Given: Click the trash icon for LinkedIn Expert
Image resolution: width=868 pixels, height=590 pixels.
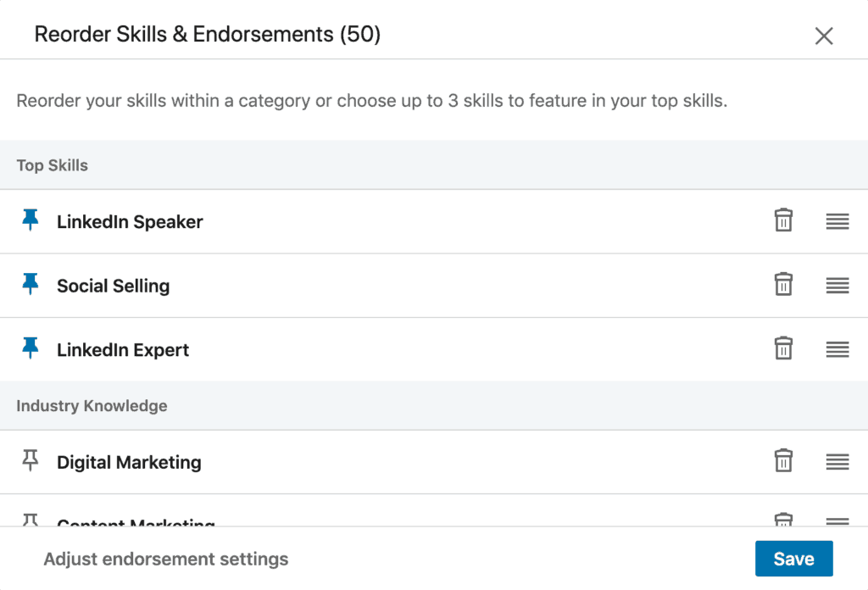Looking at the screenshot, I should 783,348.
